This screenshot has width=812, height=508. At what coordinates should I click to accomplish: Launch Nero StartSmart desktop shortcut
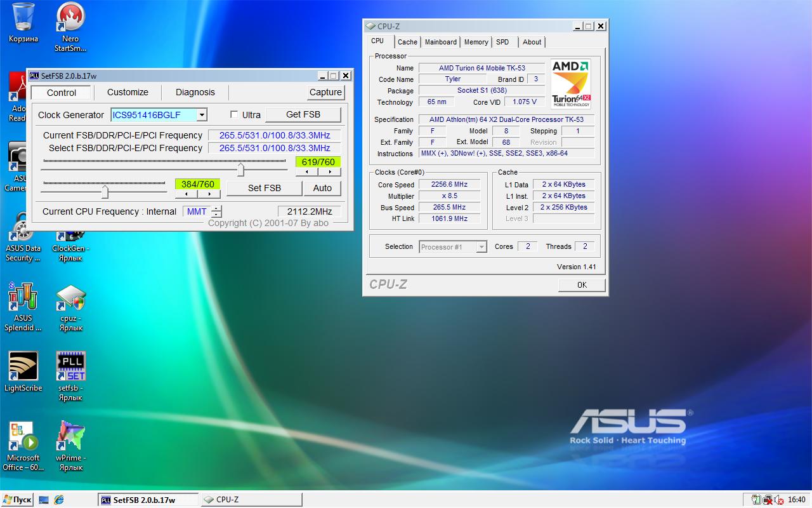pyautogui.click(x=70, y=27)
